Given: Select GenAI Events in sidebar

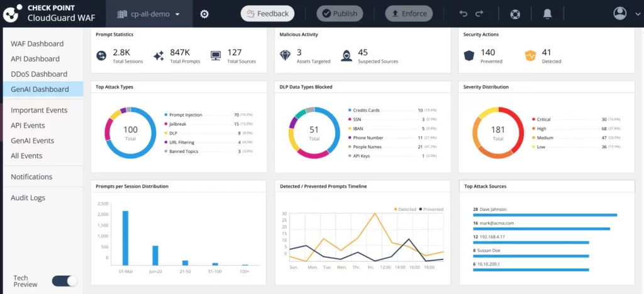Looking at the screenshot, I should click(33, 140).
